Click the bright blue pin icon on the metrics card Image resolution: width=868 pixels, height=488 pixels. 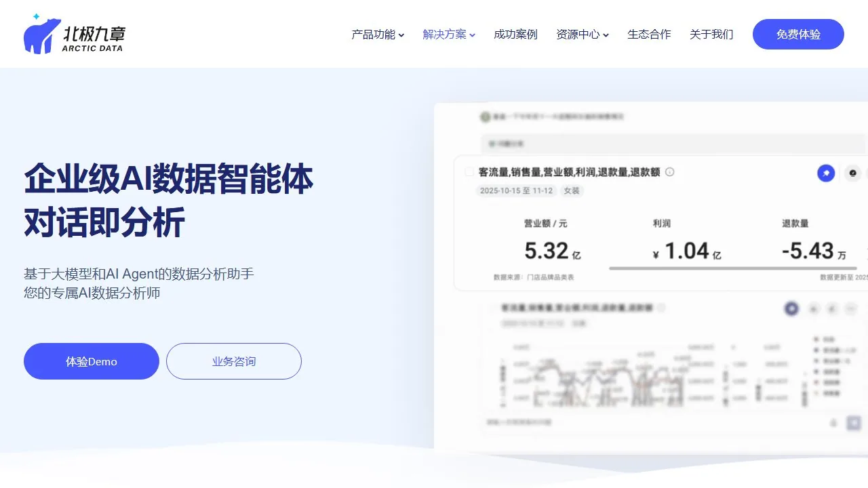(825, 174)
